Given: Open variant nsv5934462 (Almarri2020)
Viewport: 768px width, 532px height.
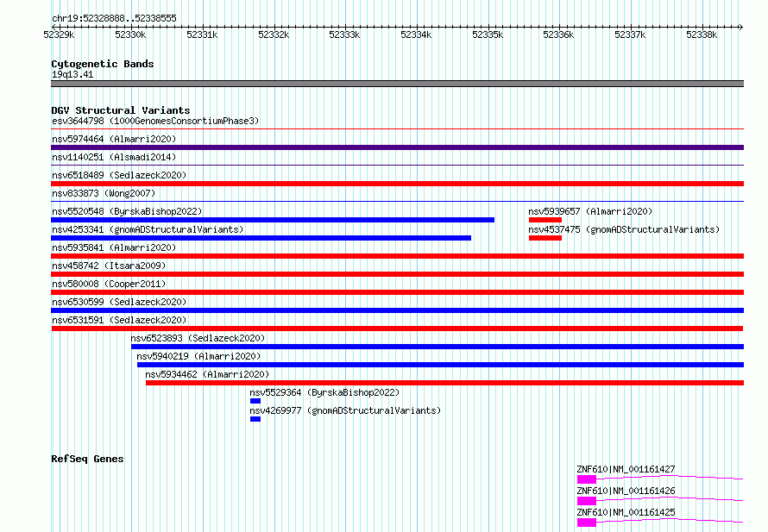Looking at the screenshot, I should 207,374.
